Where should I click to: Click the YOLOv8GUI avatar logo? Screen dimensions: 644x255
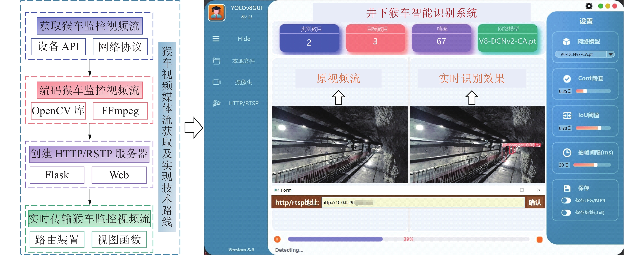tap(217, 12)
